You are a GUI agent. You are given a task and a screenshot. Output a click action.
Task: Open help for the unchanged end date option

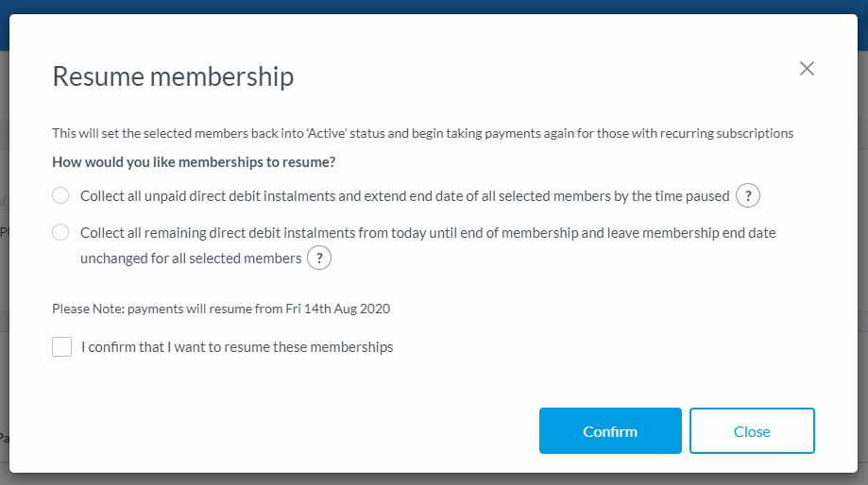point(319,258)
